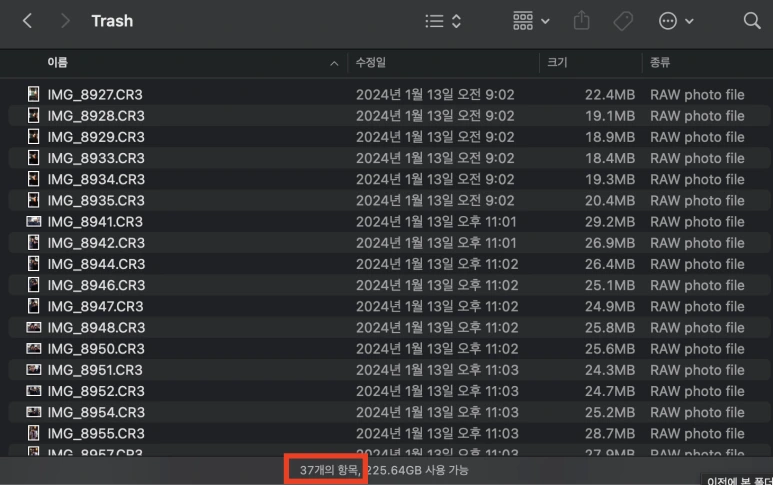The width and height of the screenshot is (773, 485).
Task: Click the 18.4MB size value
Action: (610, 158)
